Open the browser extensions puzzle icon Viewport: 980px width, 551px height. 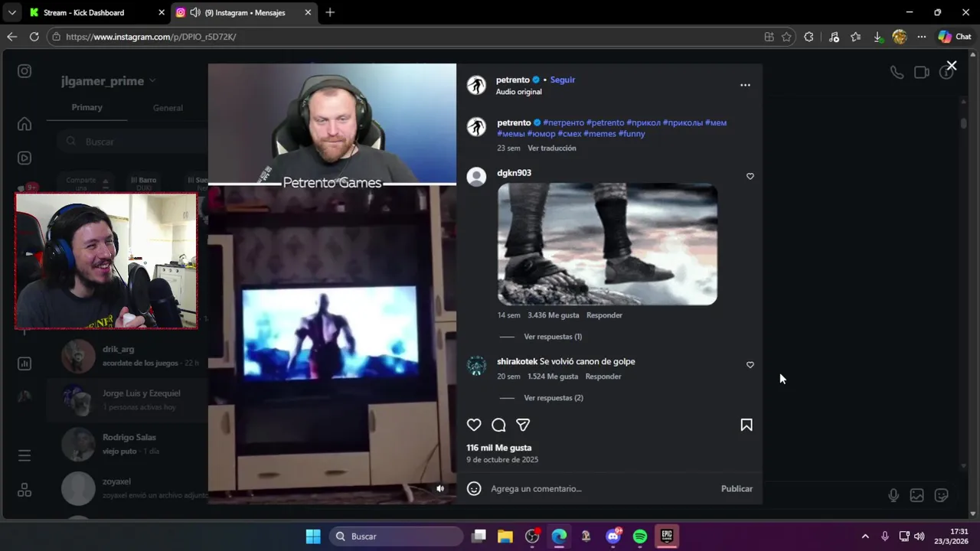pyautogui.click(x=808, y=37)
